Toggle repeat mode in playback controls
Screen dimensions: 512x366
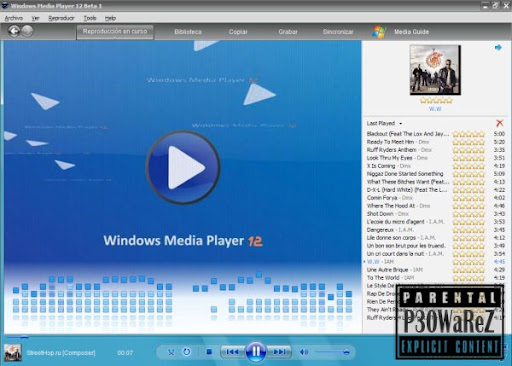pos(187,352)
